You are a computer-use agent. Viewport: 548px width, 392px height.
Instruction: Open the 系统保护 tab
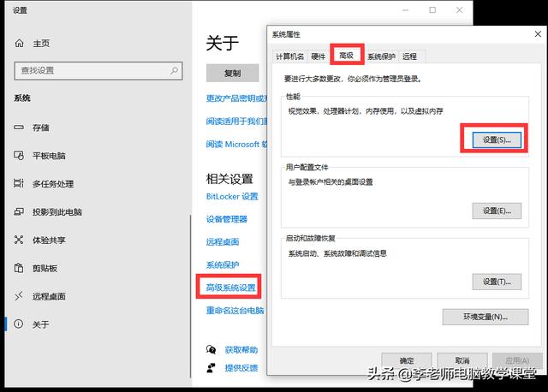coord(381,56)
